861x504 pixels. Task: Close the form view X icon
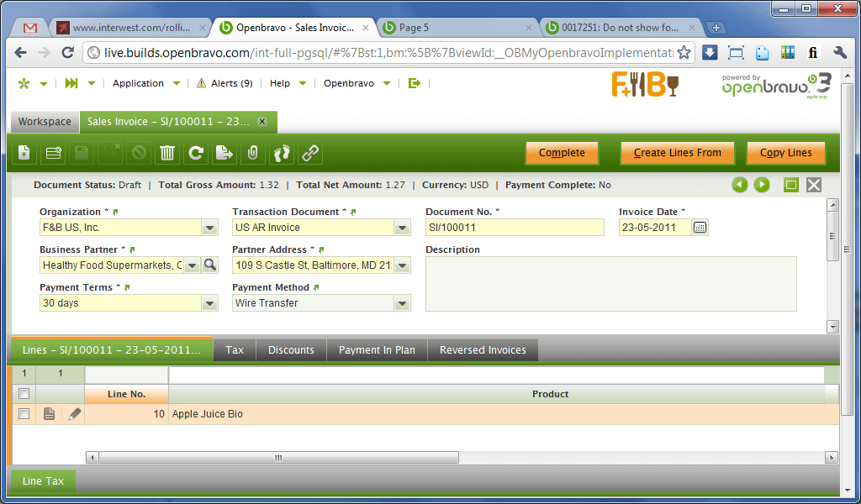click(814, 185)
